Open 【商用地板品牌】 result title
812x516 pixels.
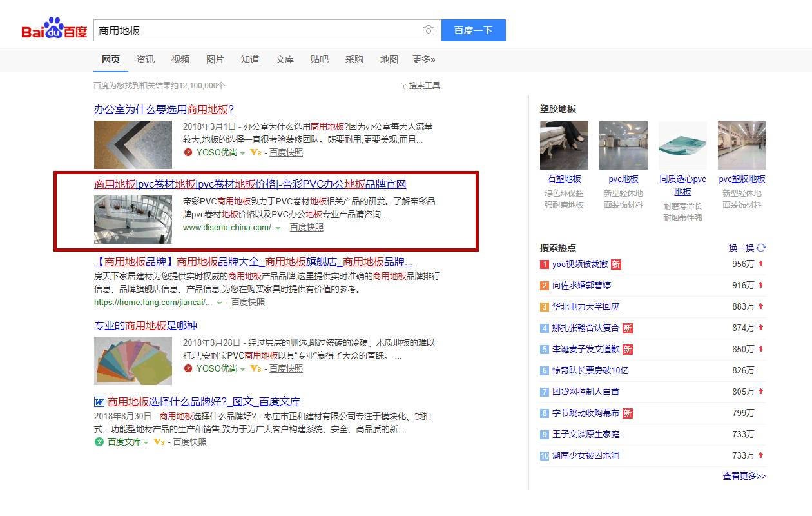(253, 261)
